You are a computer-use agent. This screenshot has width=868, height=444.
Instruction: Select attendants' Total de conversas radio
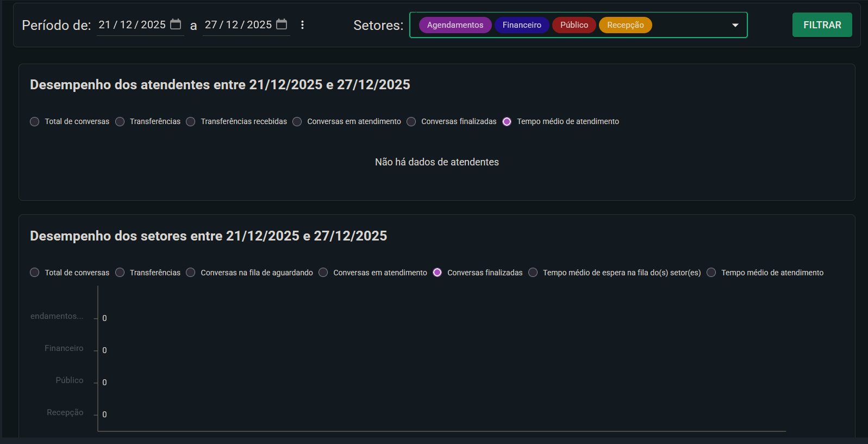(x=35, y=122)
